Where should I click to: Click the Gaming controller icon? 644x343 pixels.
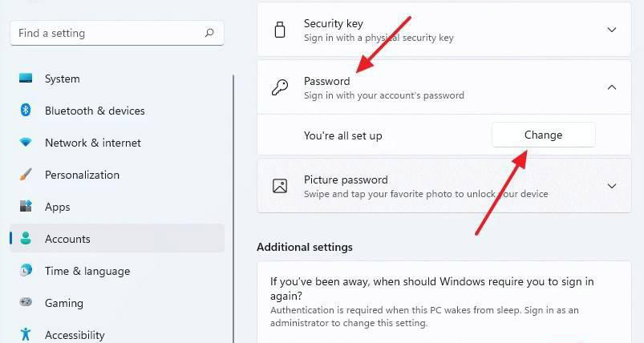pos(26,303)
